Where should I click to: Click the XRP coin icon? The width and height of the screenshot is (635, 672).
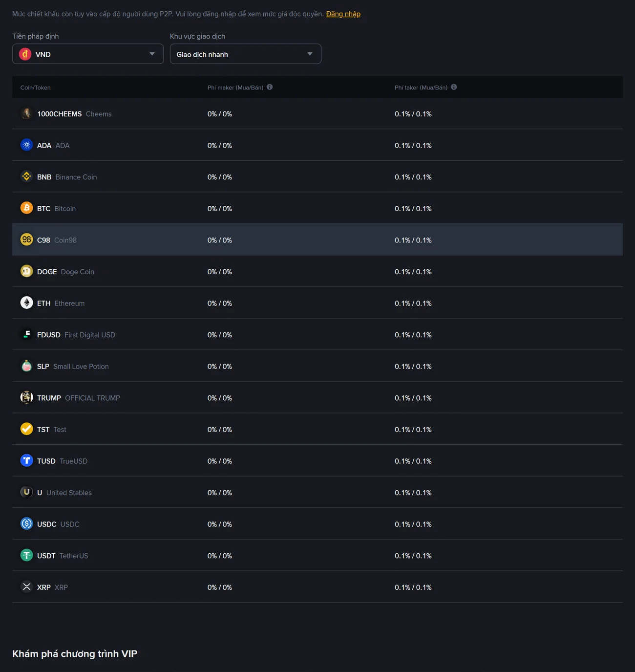(26, 587)
